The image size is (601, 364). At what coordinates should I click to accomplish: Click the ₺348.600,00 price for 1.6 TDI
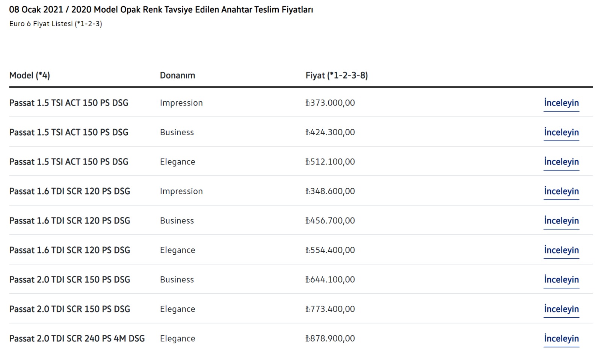click(330, 191)
